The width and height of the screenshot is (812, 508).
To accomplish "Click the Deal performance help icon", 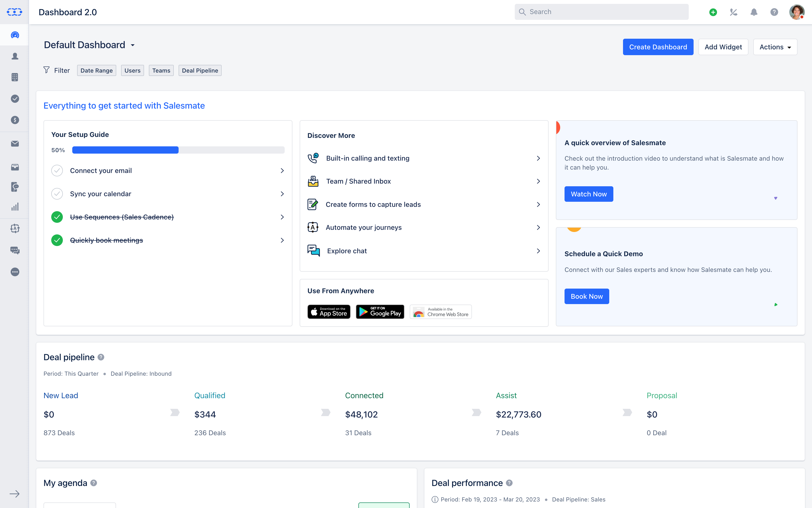I will pos(509,483).
